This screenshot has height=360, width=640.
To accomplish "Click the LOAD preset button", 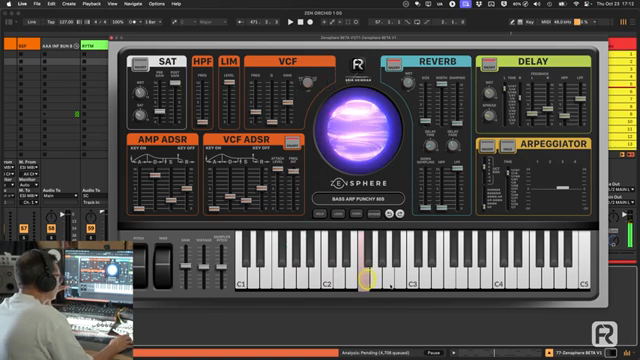I will 338,214.
